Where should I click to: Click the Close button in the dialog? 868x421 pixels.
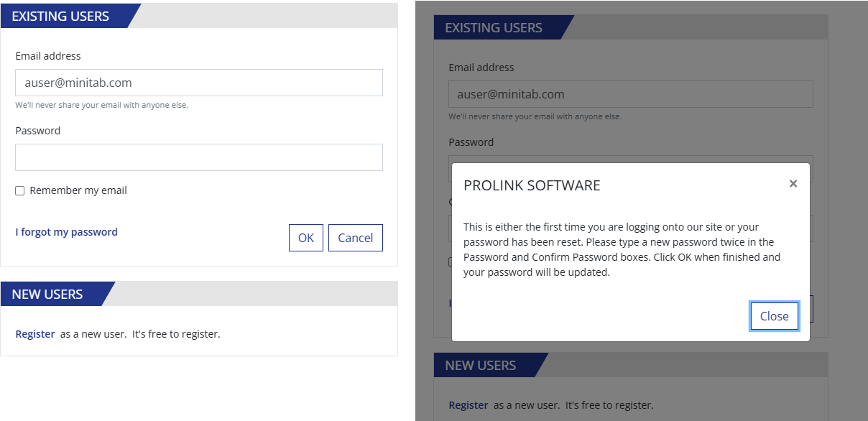coord(775,316)
